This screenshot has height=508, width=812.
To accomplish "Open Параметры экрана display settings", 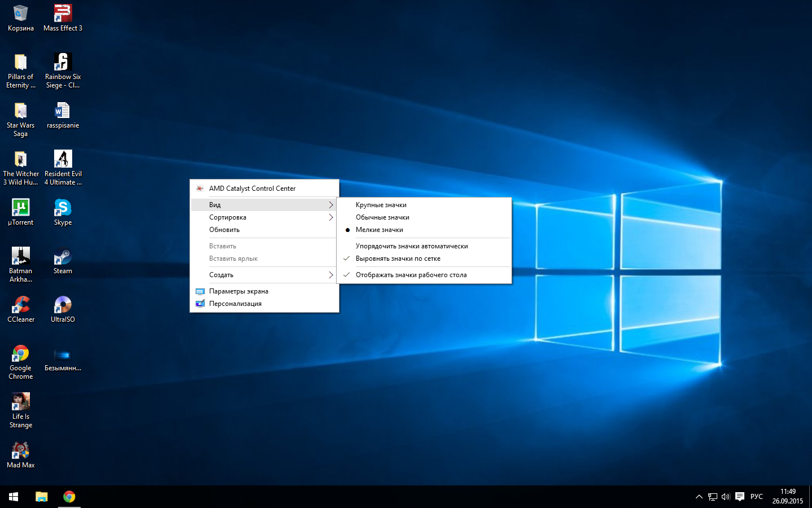I will (264, 291).
